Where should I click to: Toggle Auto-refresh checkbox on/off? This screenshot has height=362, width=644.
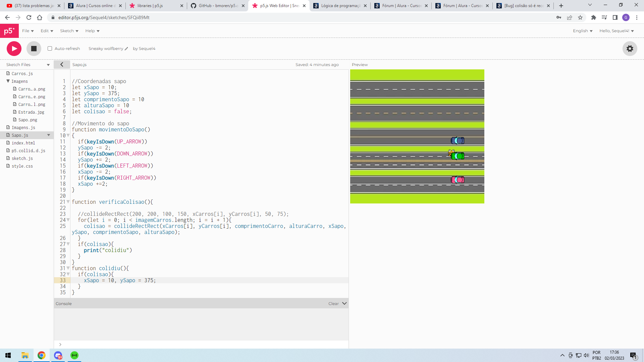[50, 49]
